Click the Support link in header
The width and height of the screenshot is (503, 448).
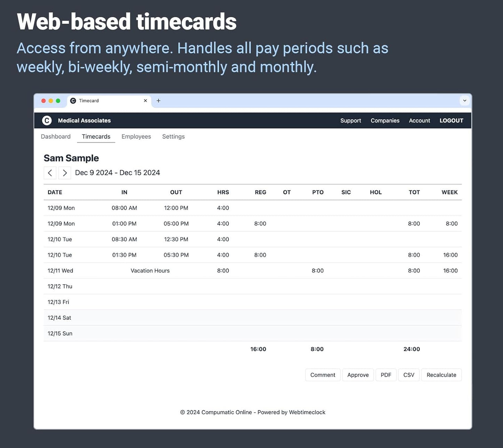(x=351, y=120)
